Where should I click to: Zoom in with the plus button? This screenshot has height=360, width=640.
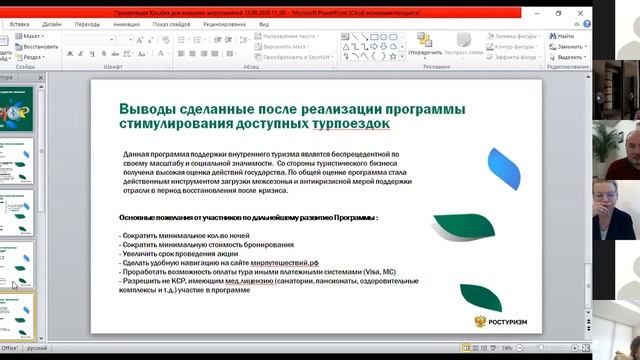(x=574, y=348)
